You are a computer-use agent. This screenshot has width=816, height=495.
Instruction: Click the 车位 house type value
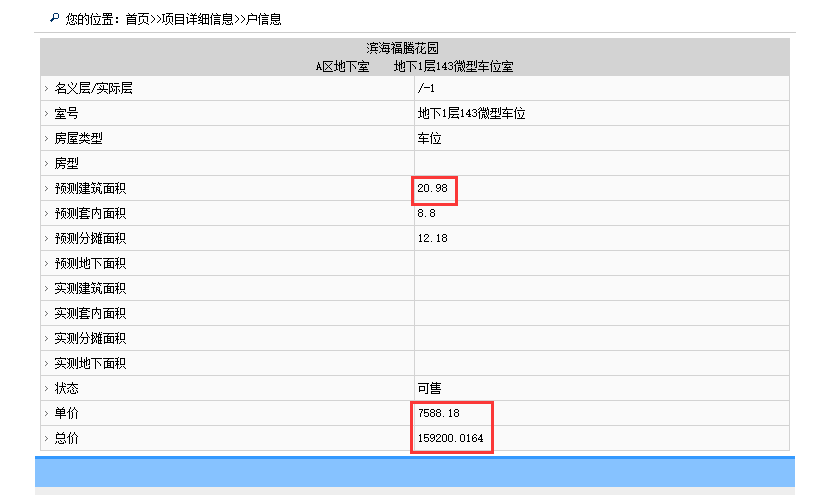[429, 138]
